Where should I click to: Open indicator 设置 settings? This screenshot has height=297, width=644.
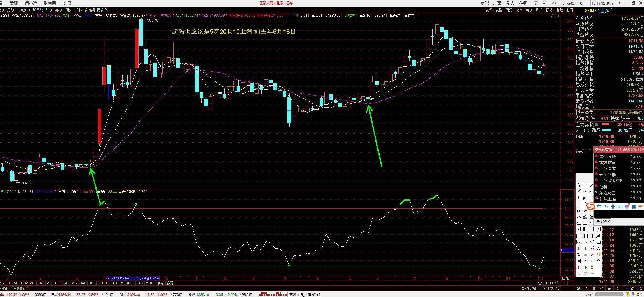(x=170, y=283)
